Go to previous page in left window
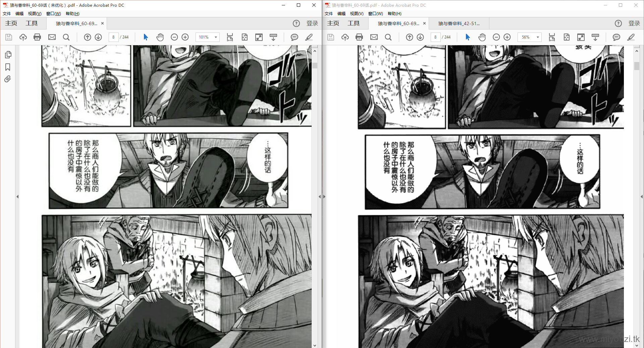 click(88, 37)
